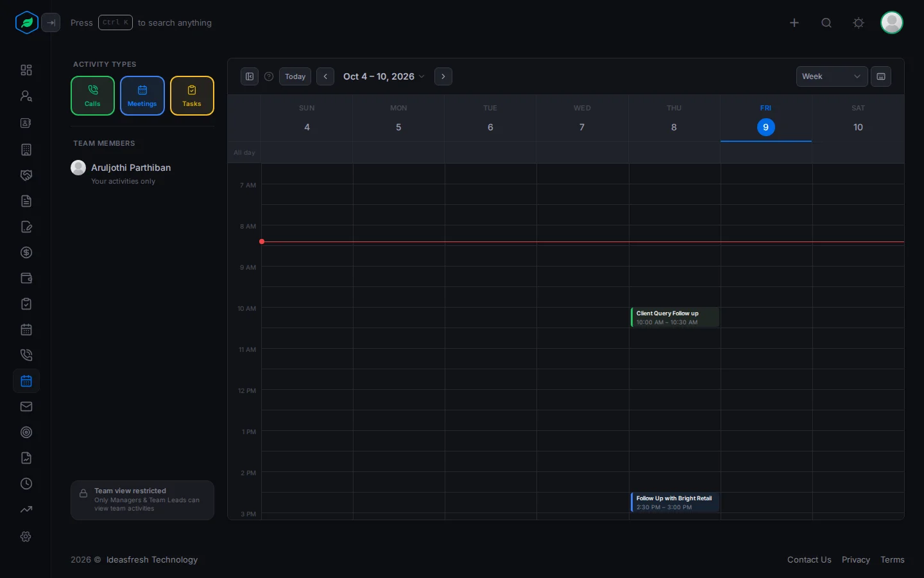
Task: Open the Follow Up with Bright Retail event
Action: pyautogui.click(x=675, y=502)
